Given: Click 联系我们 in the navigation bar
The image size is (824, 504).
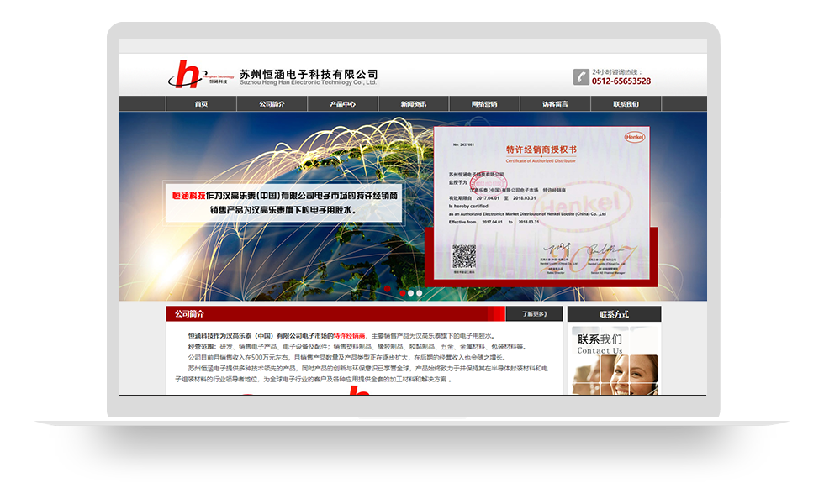Looking at the screenshot, I should pos(626,104).
